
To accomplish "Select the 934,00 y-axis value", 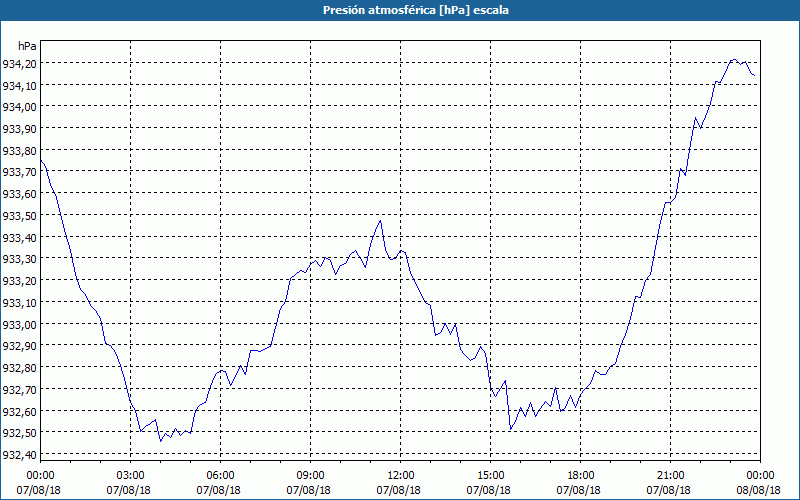I will pyautogui.click(x=19, y=107).
